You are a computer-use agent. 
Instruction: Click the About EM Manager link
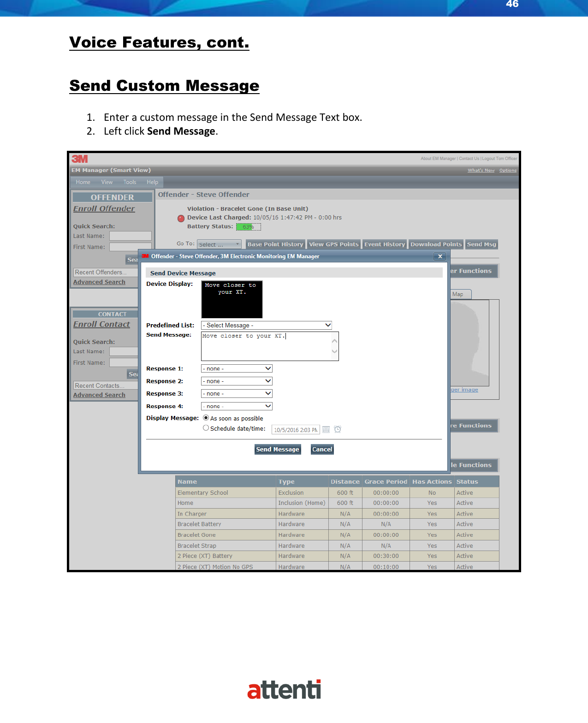pos(438,159)
